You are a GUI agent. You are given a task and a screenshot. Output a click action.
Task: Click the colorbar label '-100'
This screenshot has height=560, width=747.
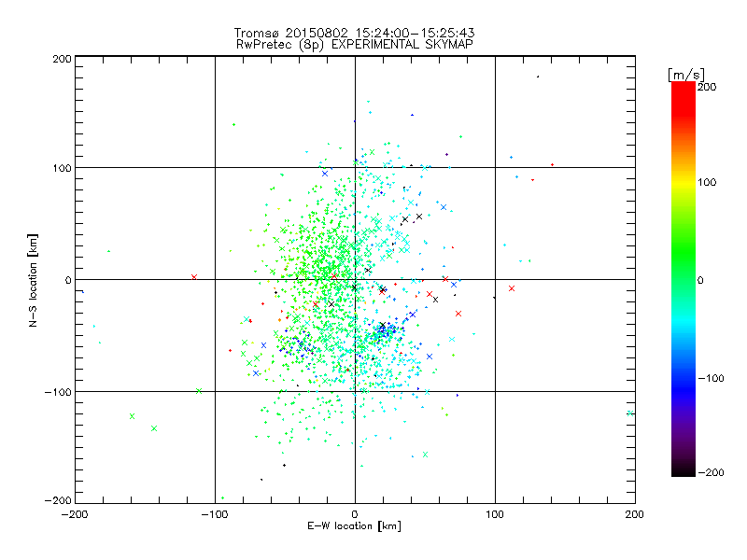pos(711,378)
